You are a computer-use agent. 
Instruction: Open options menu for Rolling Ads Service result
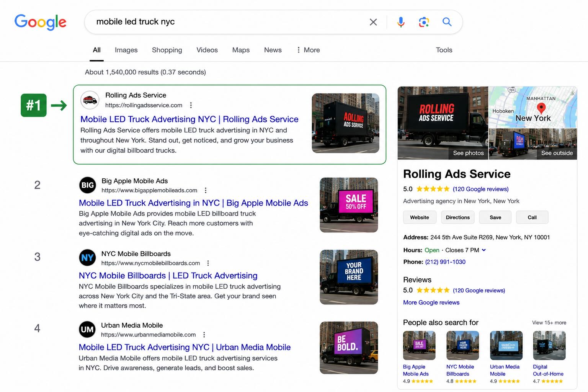click(191, 105)
